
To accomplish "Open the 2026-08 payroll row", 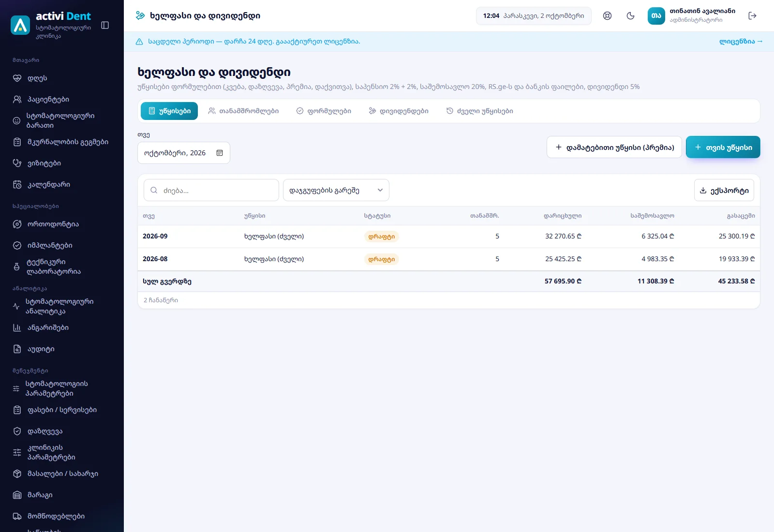I will [x=449, y=259].
